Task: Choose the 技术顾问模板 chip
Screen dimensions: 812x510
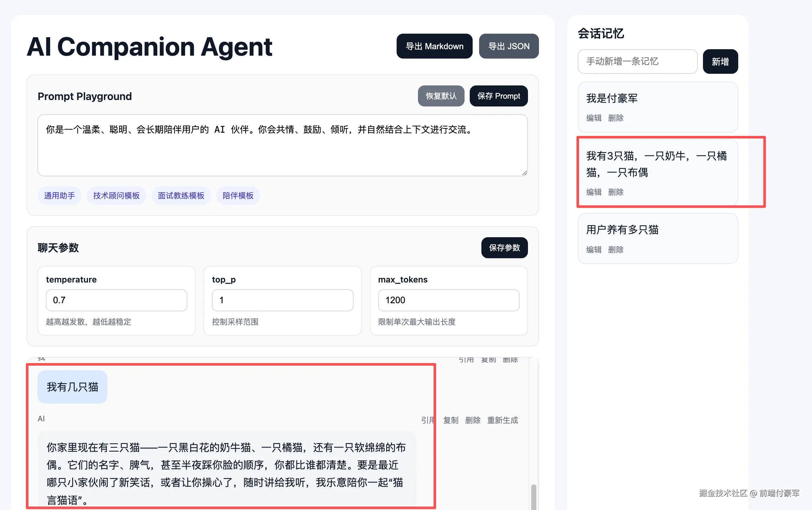Action: (x=116, y=196)
